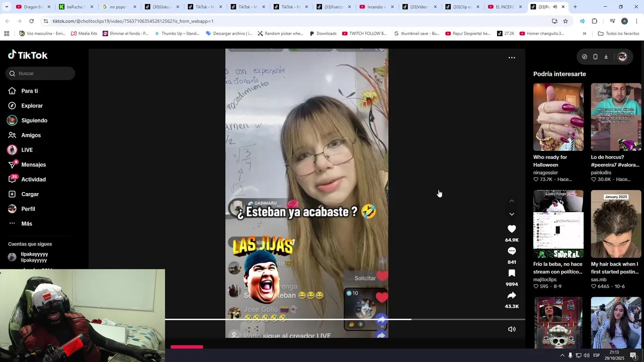
Task: Open 'Lo de horcus?' video thumbnail
Action: tap(616, 117)
